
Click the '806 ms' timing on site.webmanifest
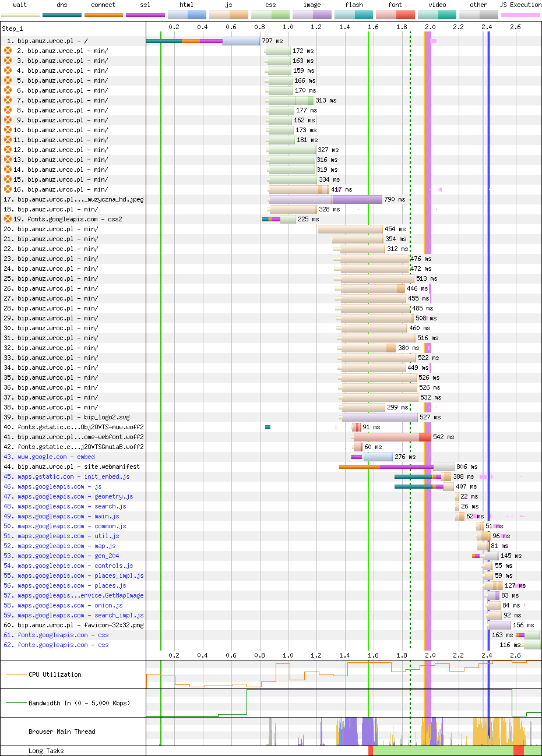[x=467, y=467]
